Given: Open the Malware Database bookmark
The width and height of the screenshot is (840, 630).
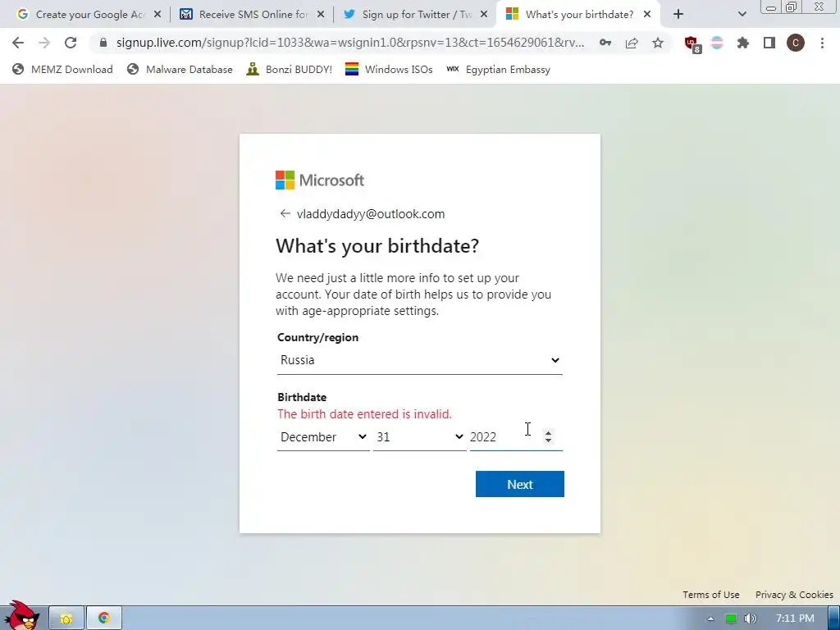Looking at the screenshot, I should 180,69.
